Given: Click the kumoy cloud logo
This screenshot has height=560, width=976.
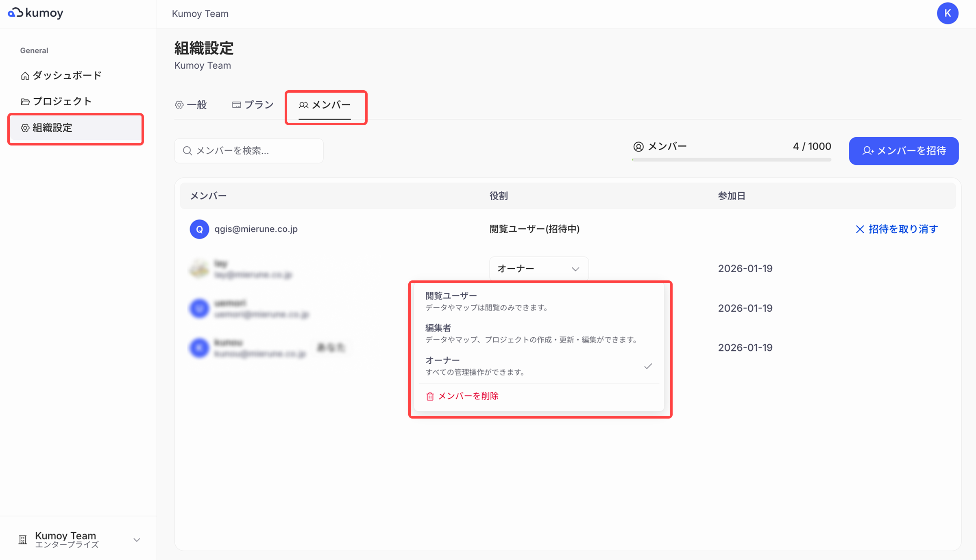Looking at the screenshot, I should point(15,13).
